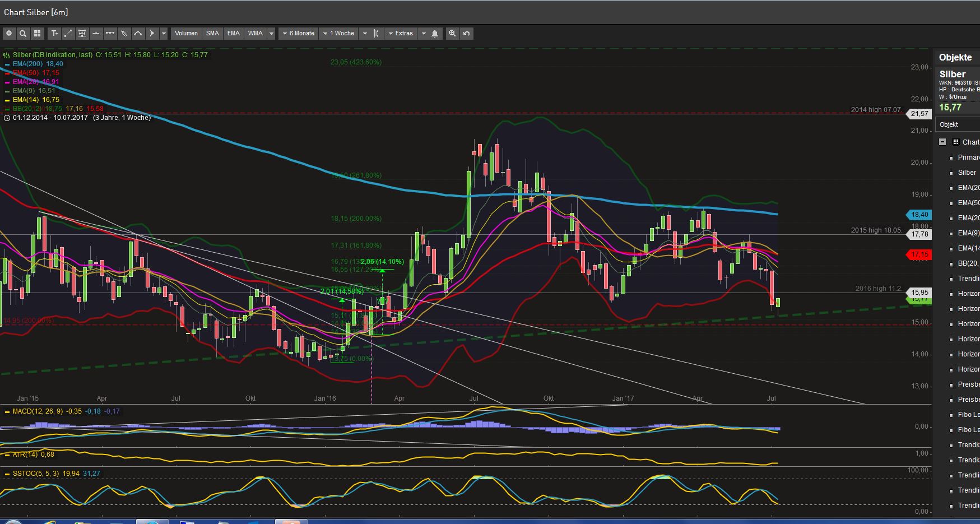Select the first Fibo Le item in the tree
Viewport: 980px width, 524px height.
[x=969, y=415]
